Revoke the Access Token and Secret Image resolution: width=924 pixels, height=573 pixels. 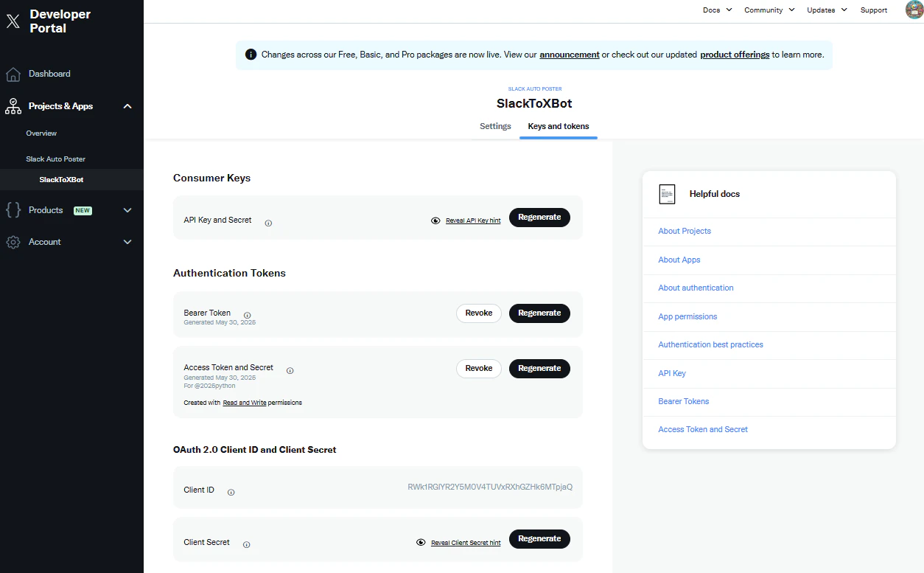point(479,368)
